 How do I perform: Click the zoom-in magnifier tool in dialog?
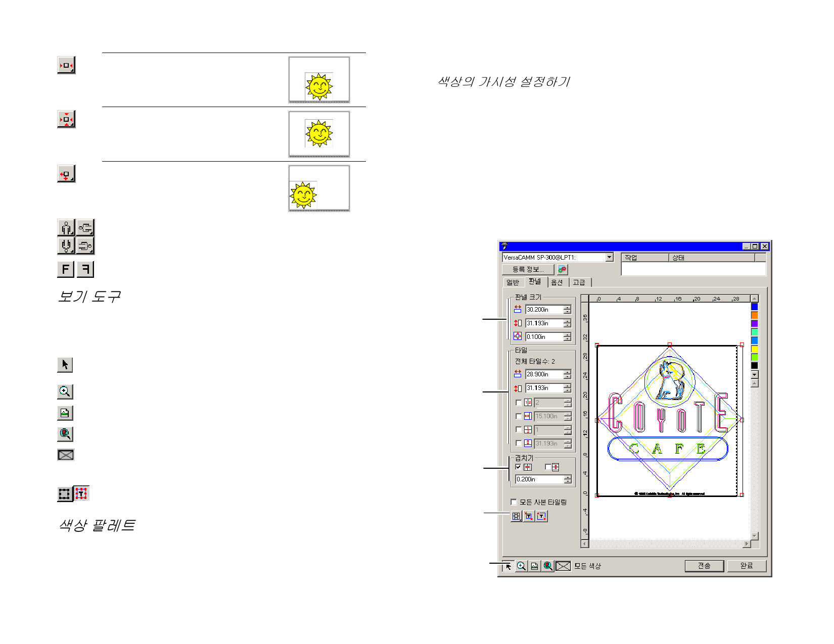pos(521,566)
